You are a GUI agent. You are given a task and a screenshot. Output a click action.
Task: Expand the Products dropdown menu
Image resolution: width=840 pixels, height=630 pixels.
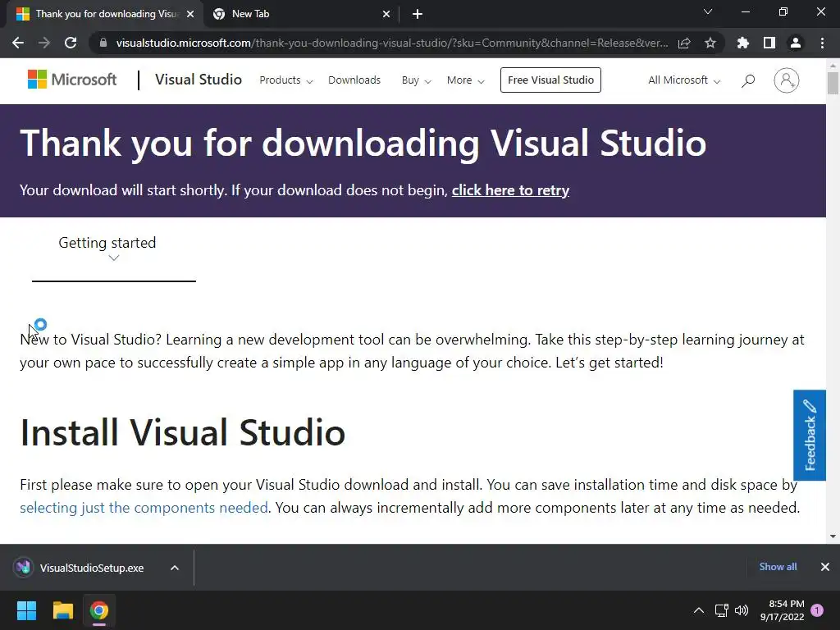click(286, 80)
